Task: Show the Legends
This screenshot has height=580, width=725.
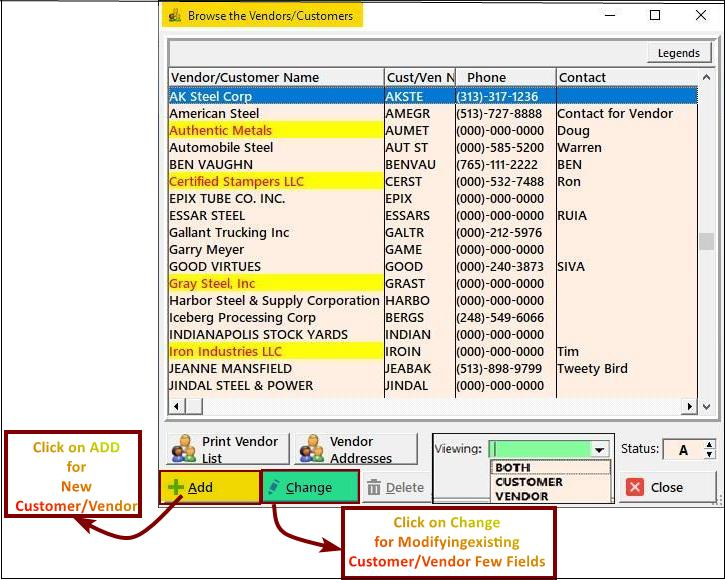Action: (x=678, y=53)
